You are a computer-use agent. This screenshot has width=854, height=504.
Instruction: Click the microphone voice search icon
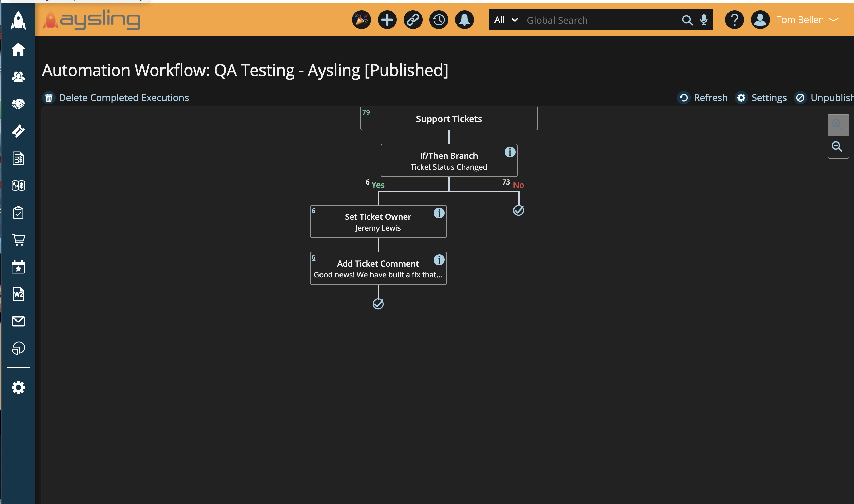pos(704,20)
